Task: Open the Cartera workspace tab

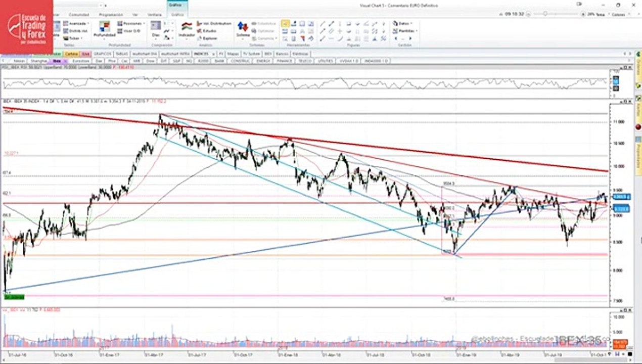Action: [72, 54]
